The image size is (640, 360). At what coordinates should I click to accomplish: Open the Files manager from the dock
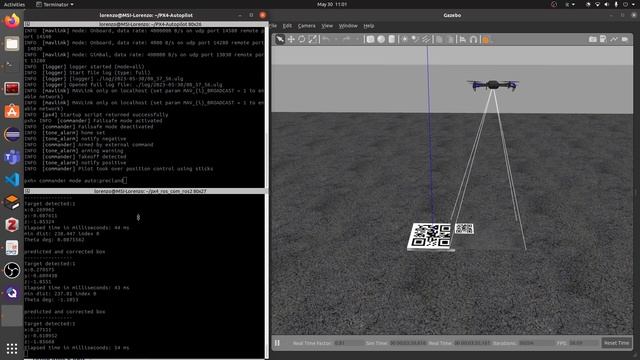pyautogui.click(x=12, y=43)
